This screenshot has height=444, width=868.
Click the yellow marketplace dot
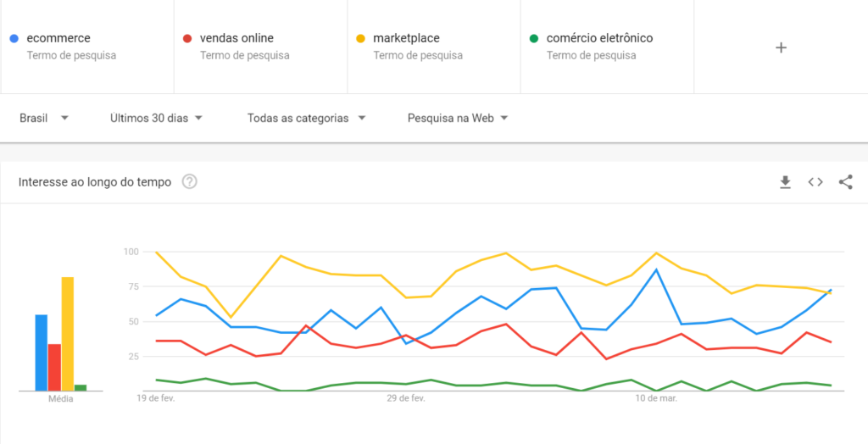coord(360,38)
